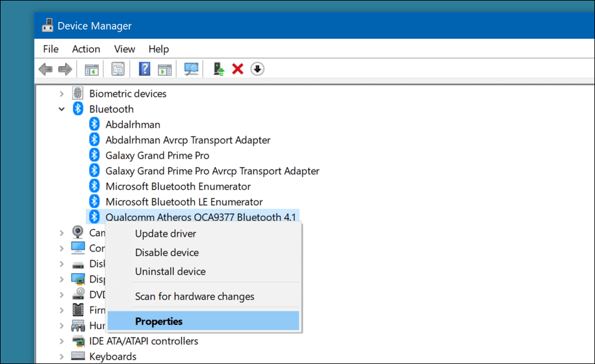Click the Disable device down-arrow icon
The height and width of the screenshot is (364, 595).
click(257, 69)
